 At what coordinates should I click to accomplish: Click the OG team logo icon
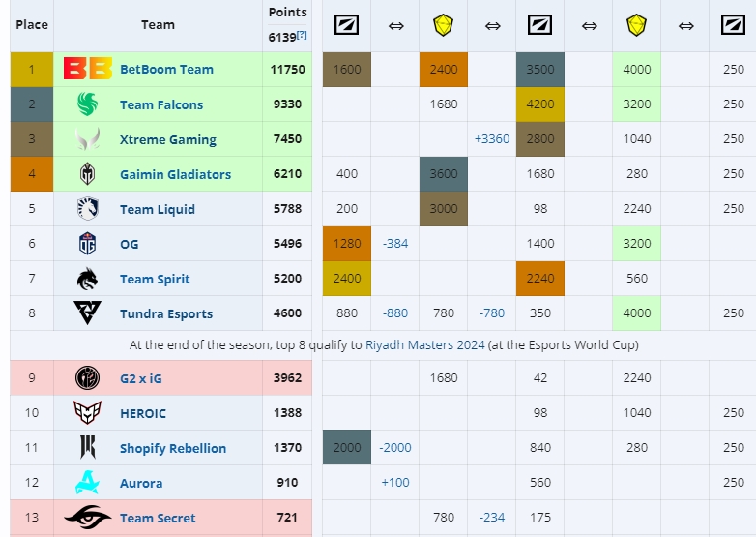pos(88,244)
